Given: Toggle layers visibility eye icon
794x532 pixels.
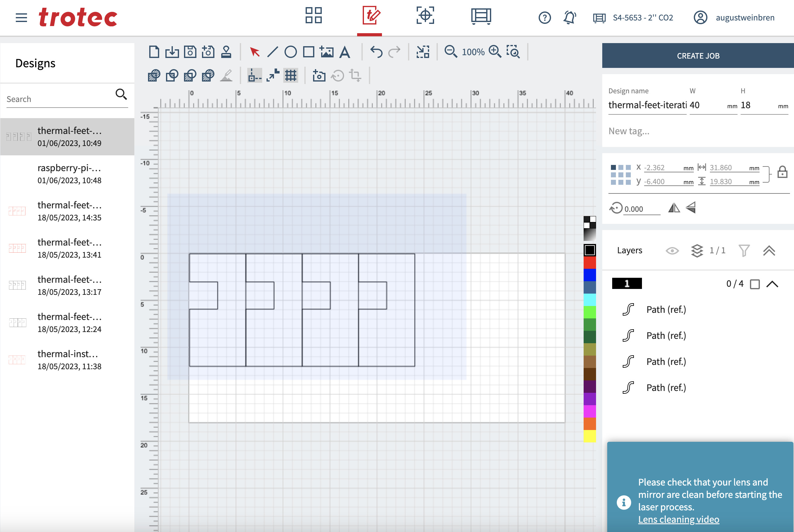Looking at the screenshot, I should click(672, 251).
